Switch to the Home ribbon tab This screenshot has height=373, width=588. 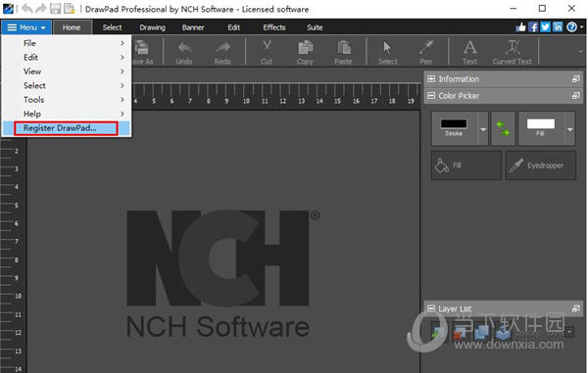pos(72,27)
